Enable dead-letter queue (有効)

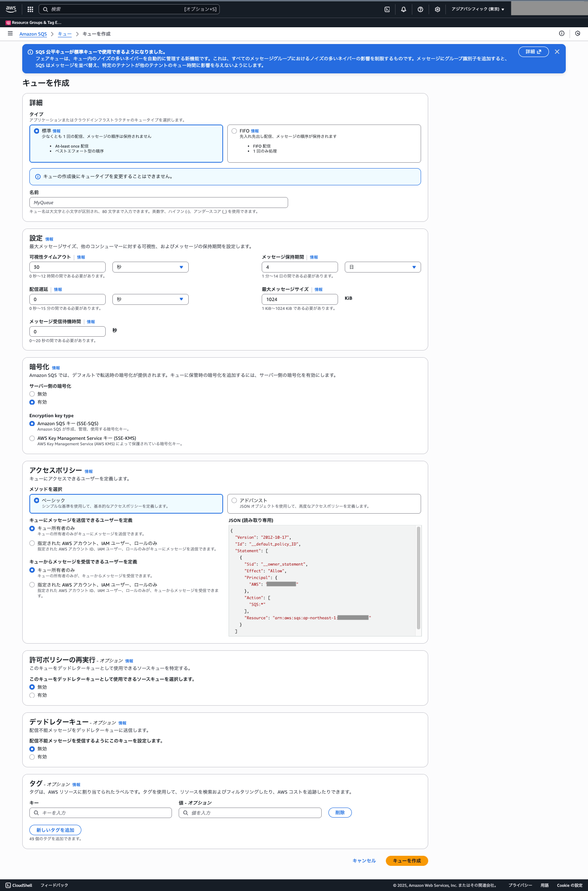coord(32,757)
